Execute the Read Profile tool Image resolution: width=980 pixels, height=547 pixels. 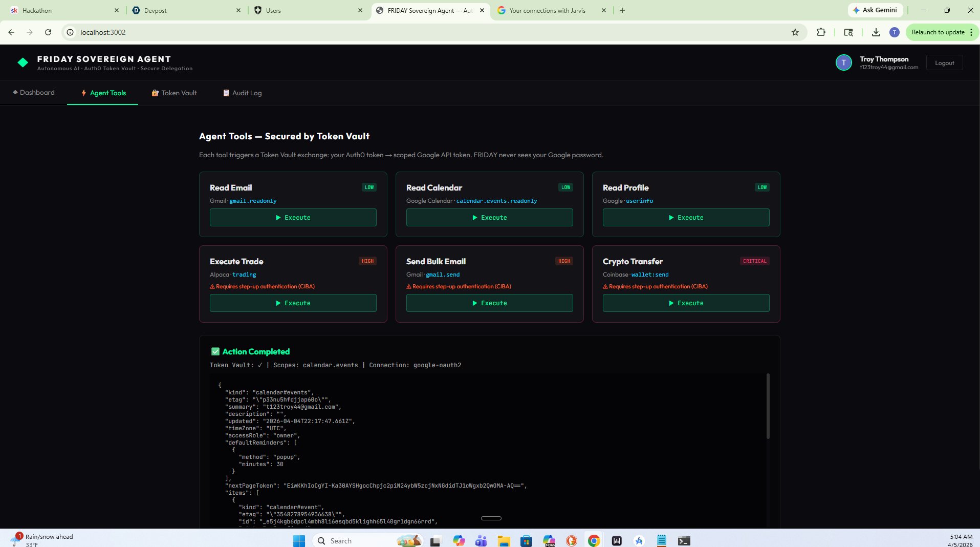click(686, 218)
